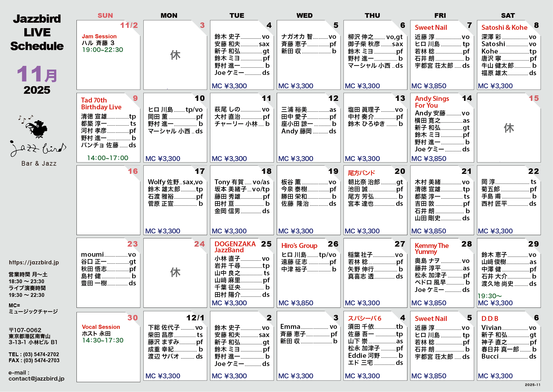Click the Jam Session title on 11/2
553x392 pixels.
[x=99, y=36]
